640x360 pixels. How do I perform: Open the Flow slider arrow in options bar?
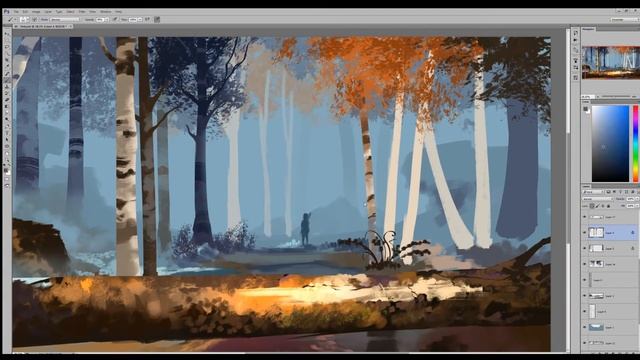click(140, 19)
